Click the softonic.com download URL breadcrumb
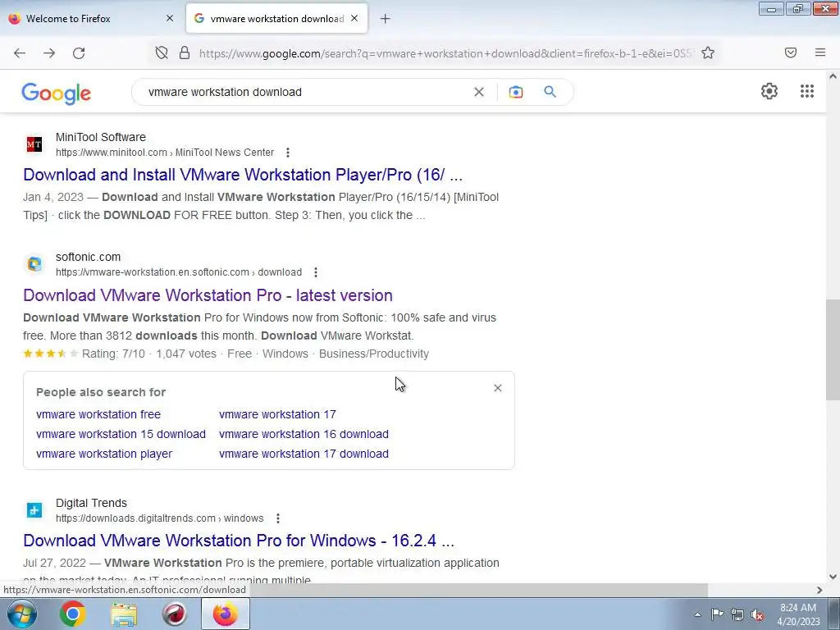This screenshot has width=840, height=630. click(179, 272)
